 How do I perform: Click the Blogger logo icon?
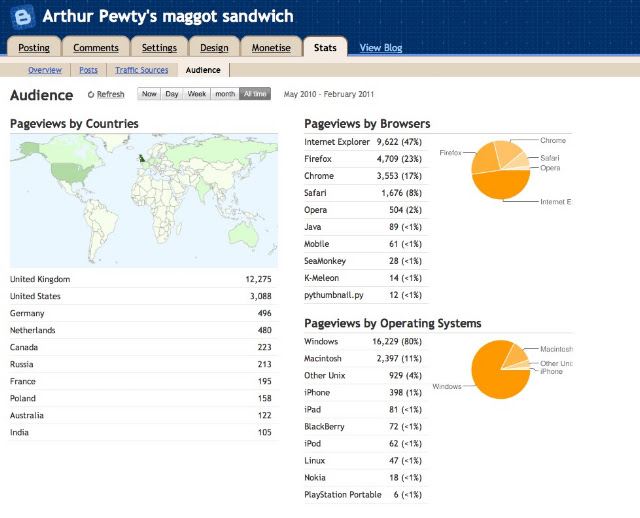(x=23, y=17)
